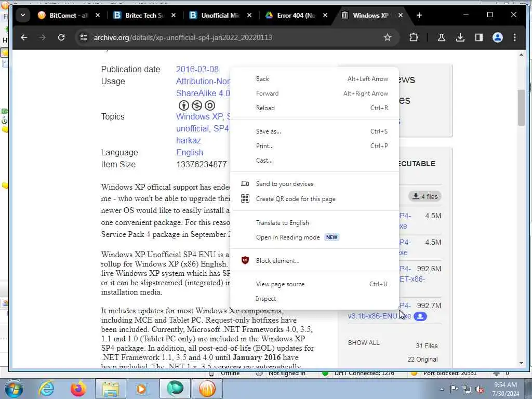Click the 22 Original text

(422, 360)
